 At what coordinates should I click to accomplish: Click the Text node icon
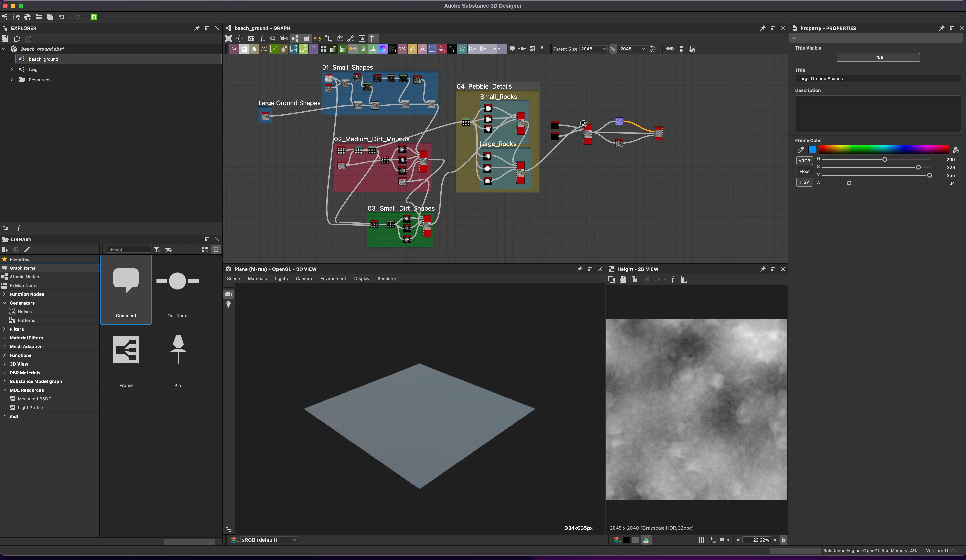click(422, 49)
